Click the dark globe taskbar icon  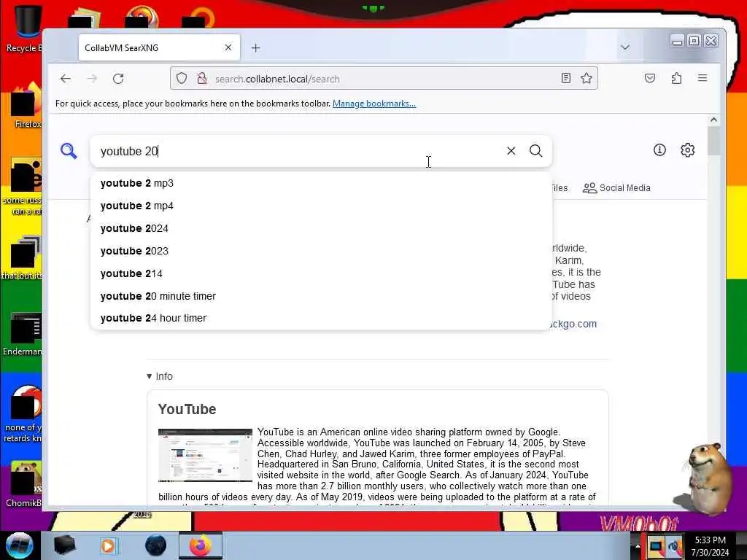[x=156, y=545]
